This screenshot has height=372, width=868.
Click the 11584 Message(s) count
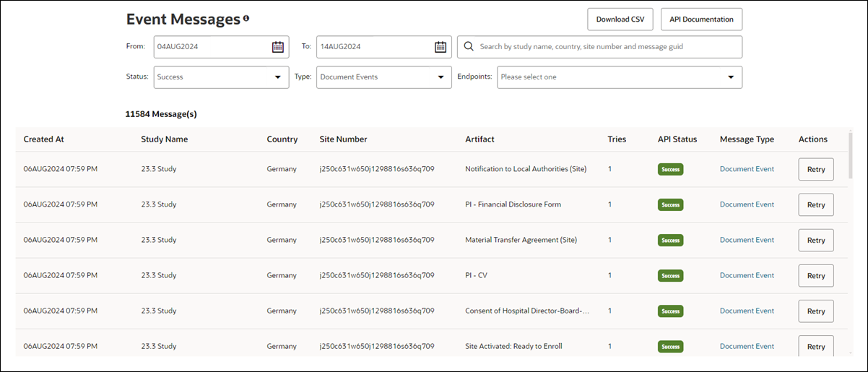pyautogui.click(x=161, y=114)
